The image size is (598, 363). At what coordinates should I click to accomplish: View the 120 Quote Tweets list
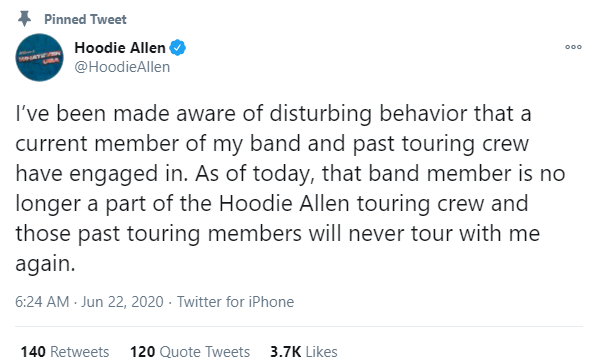click(x=190, y=351)
